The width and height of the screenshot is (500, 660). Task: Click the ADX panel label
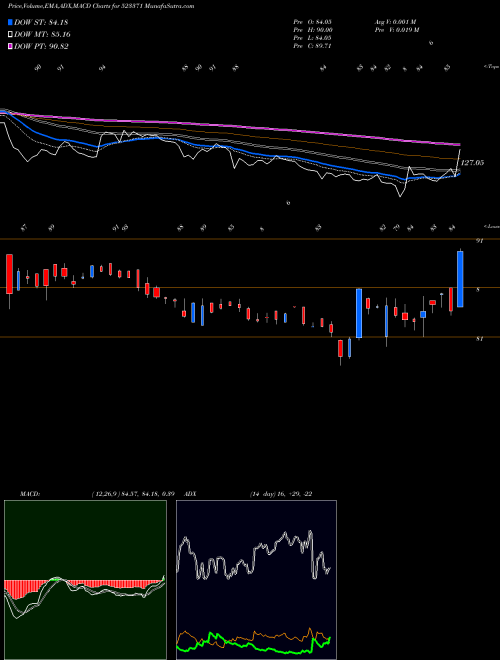190,494
